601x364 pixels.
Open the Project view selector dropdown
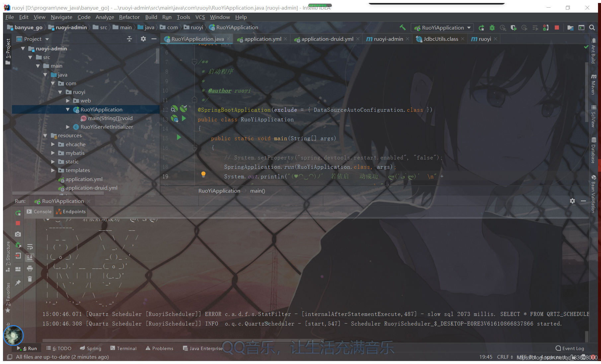33,39
